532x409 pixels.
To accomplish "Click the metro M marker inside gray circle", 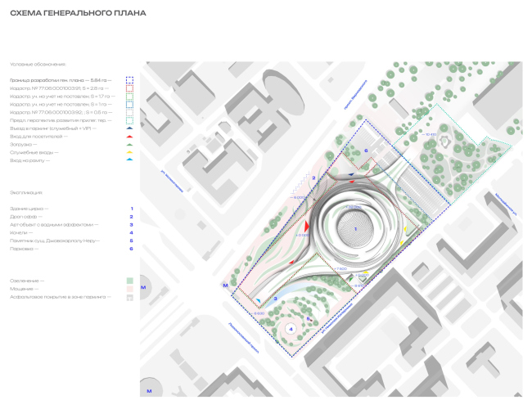I will tap(143, 288).
